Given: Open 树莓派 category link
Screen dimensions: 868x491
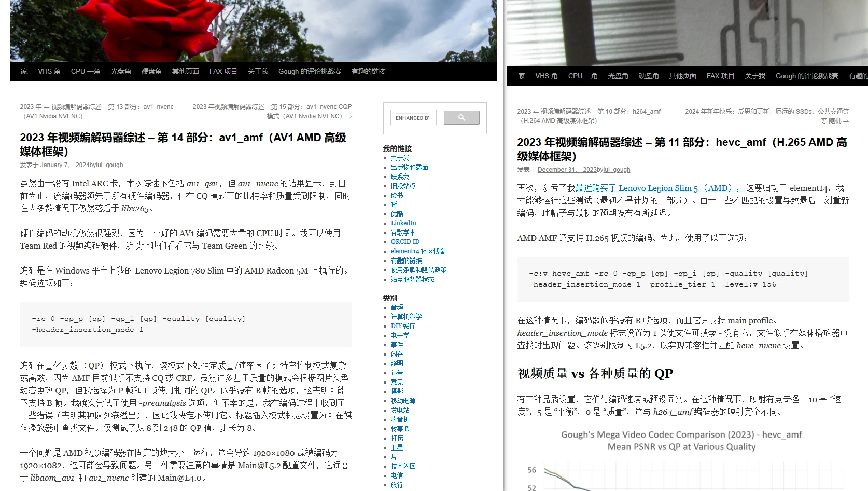Looking at the screenshot, I should [400, 429].
